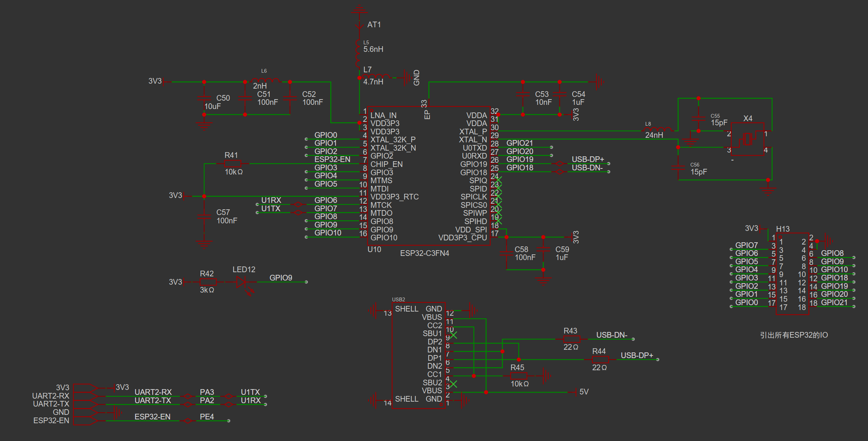The width and height of the screenshot is (868, 441).
Task: Click the CC2 pin label on USB2
Action: [x=434, y=326]
